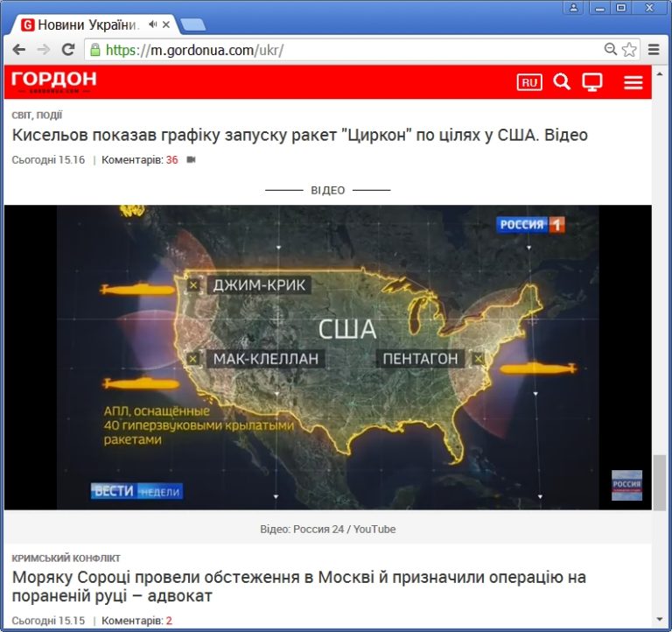
Task: Bookmark this page with the star icon
Action: point(629,50)
